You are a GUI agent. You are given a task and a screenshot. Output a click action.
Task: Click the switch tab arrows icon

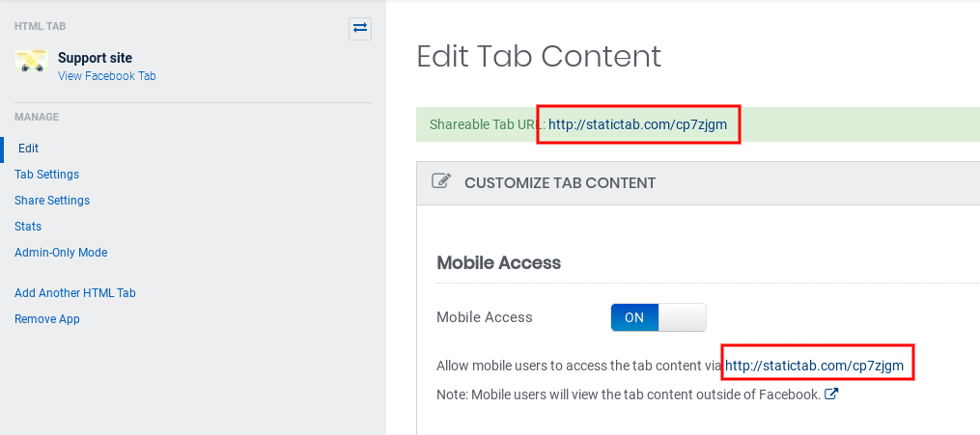pyautogui.click(x=360, y=28)
